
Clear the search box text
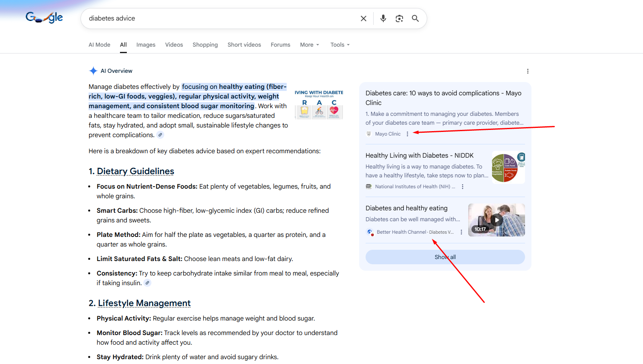click(363, 19)
